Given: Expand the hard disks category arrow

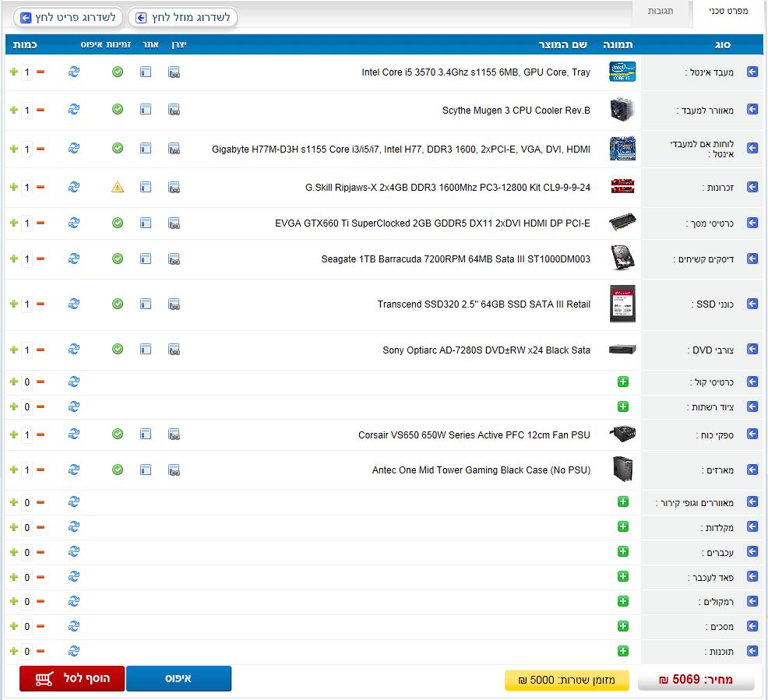Looking at the screenshot, I should pos(752,259).
